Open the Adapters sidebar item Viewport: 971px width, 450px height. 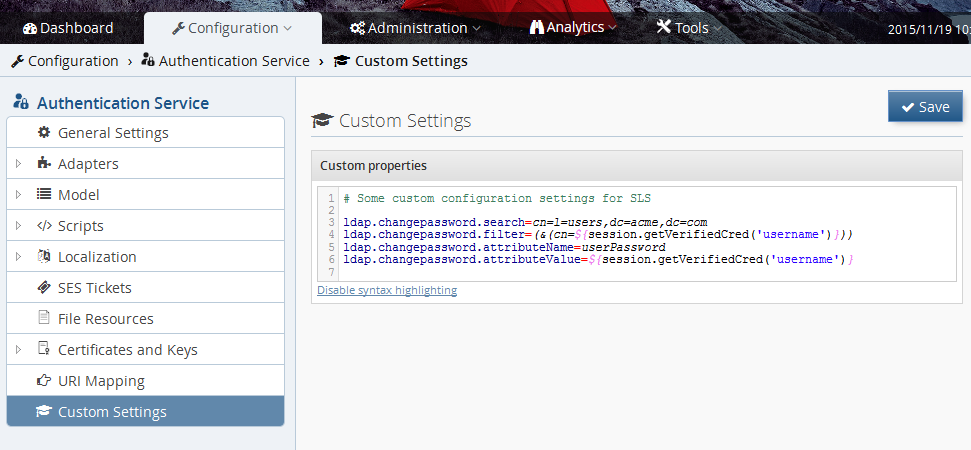tap(146, 163)
